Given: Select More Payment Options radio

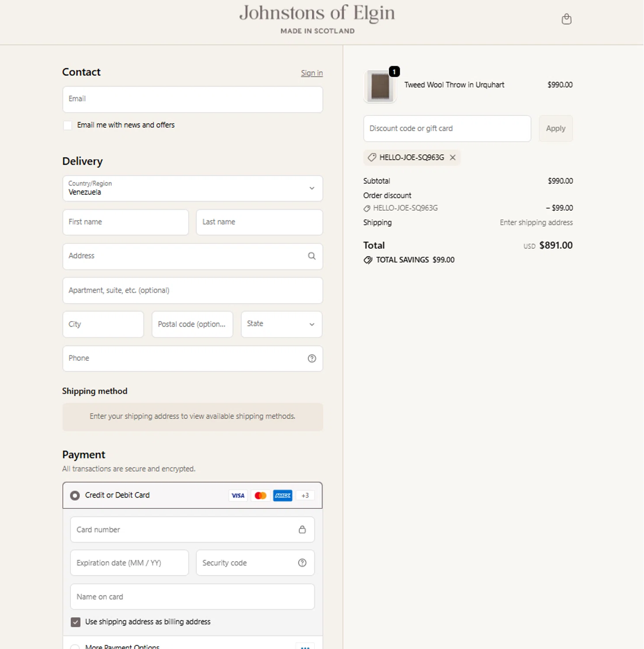Looking at the screenshot, I should [75, 647].
